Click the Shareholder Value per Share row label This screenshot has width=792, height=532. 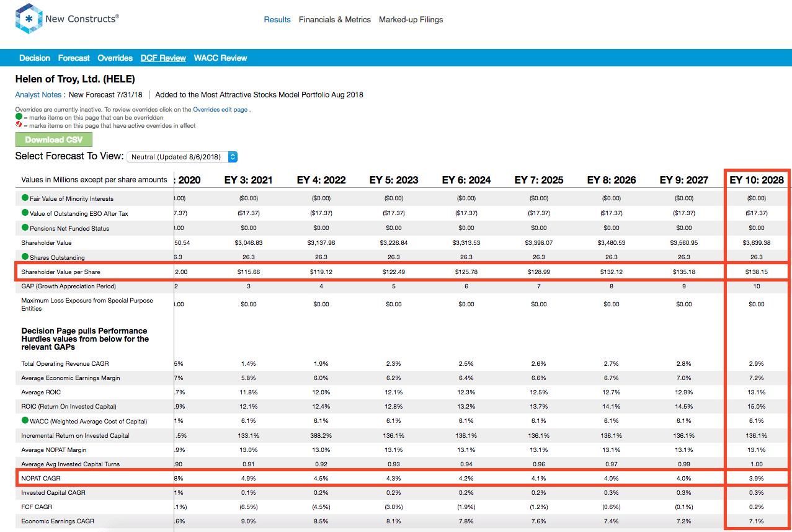pos(61,272)
